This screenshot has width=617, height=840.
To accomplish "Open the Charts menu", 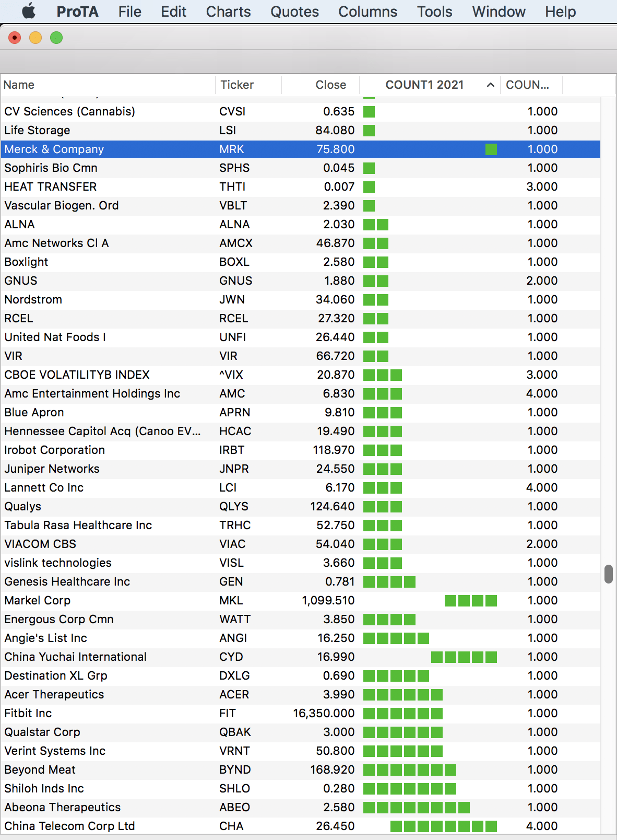I will [x=229, y=11].
